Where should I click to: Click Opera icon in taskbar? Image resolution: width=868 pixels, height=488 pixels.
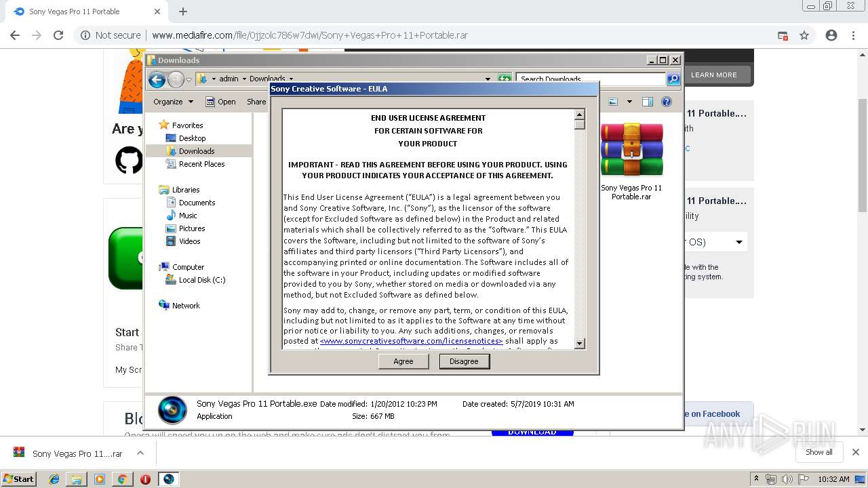pos(145,479)
